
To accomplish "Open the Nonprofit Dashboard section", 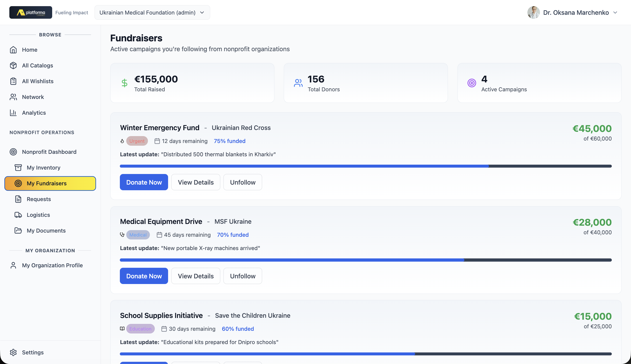I will 49,152.
